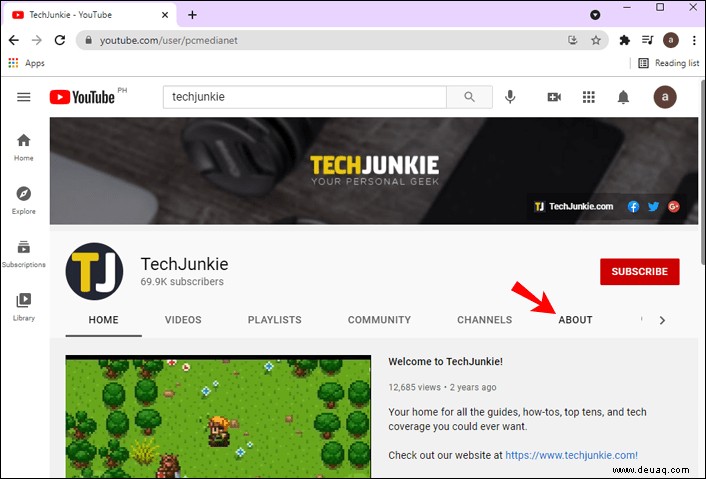
Task: Subscribe to TechJunkie channel
Action: pos(639,271)
